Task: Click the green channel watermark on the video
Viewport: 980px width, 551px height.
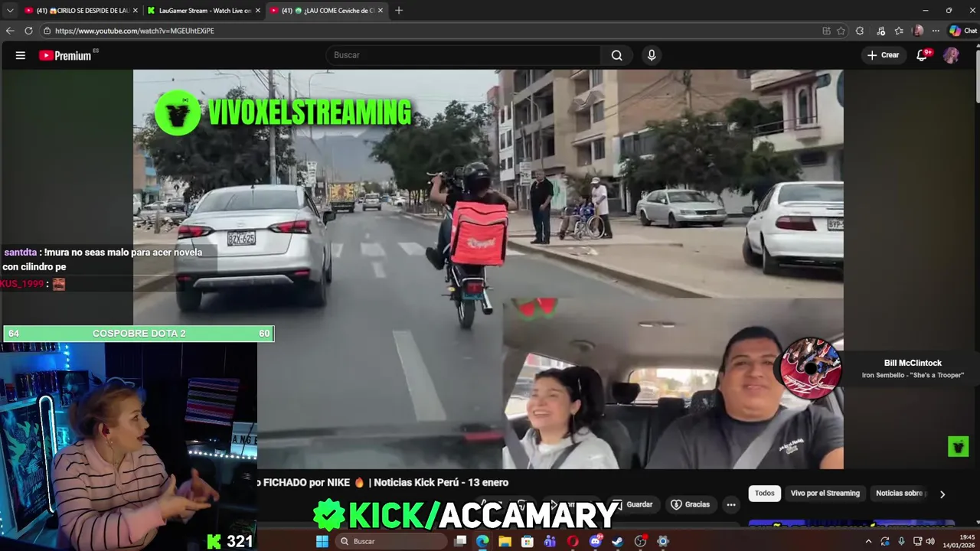Action: (x=958, y=446)
